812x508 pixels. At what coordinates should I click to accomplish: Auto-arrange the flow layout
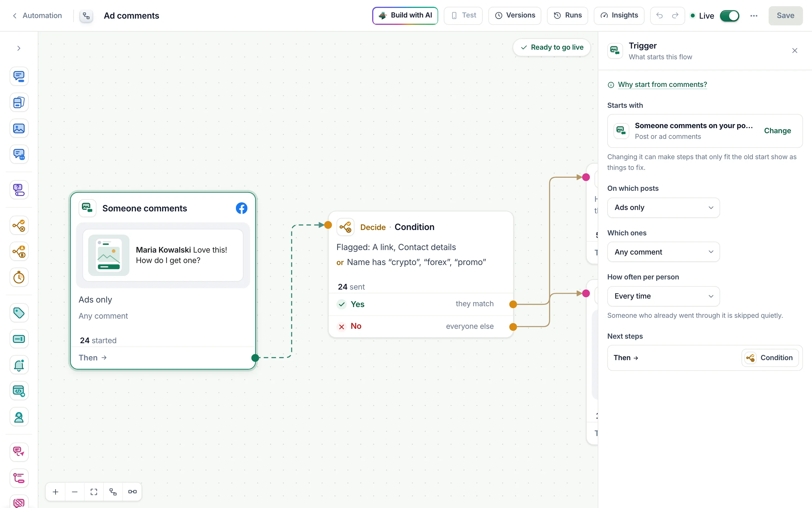[113, 492]
